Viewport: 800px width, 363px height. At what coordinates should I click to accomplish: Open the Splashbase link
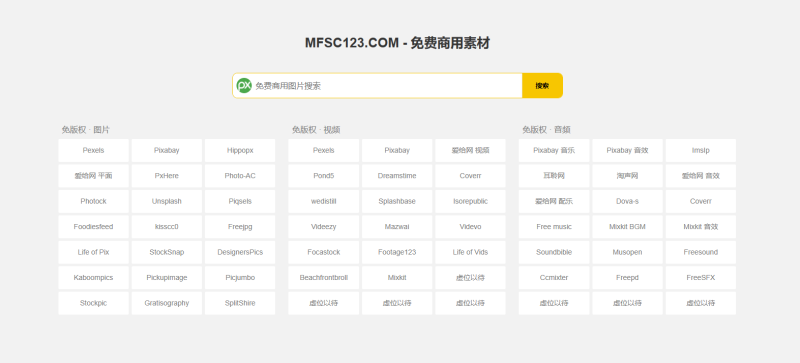point(397,202)
